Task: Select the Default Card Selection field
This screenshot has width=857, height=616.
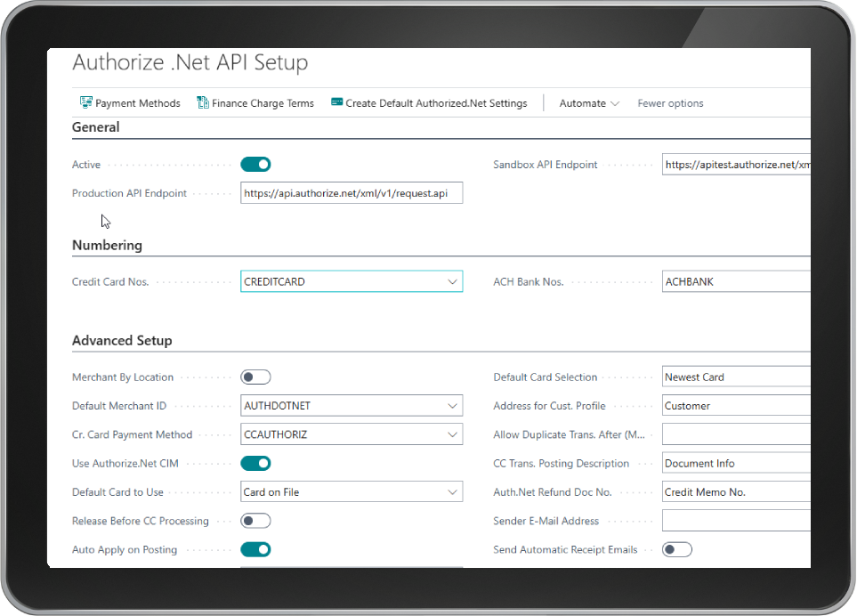Action: [736, 377]
